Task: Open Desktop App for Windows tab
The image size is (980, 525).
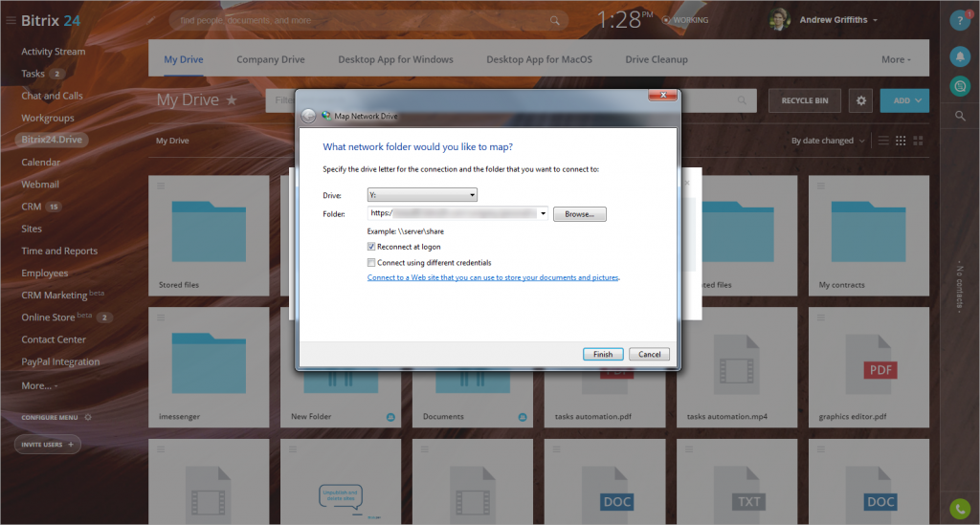Action: coord(395,59)
